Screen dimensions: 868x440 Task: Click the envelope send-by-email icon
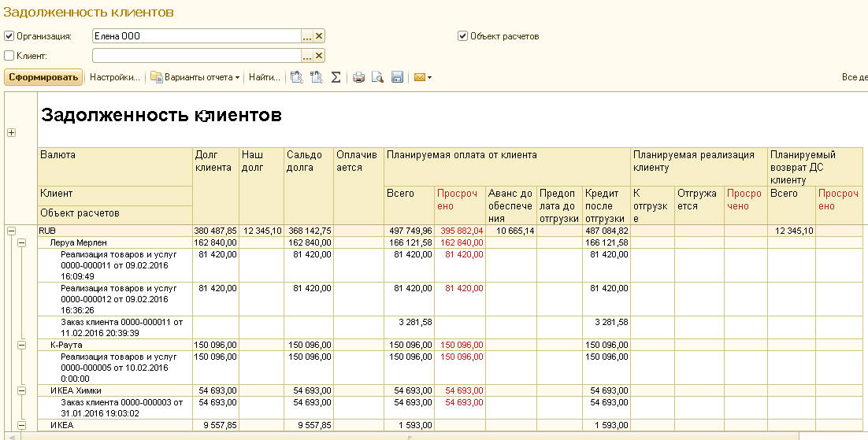click(420, 77)
